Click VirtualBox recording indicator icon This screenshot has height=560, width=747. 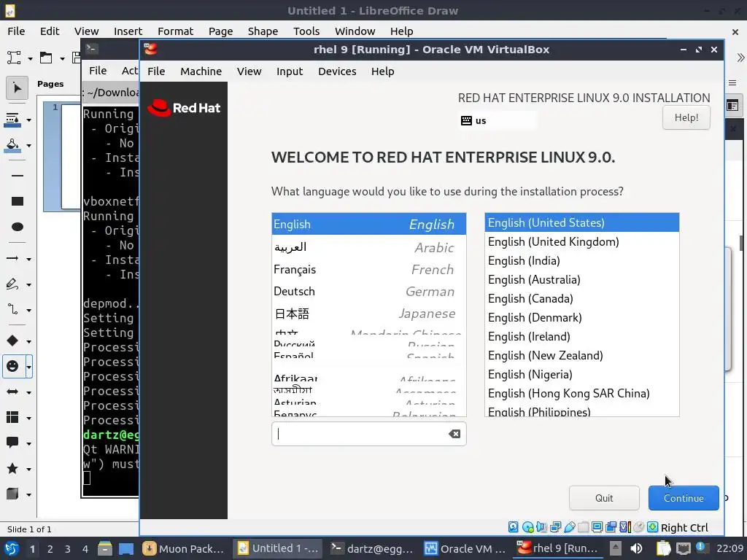(x=611, y=527)
